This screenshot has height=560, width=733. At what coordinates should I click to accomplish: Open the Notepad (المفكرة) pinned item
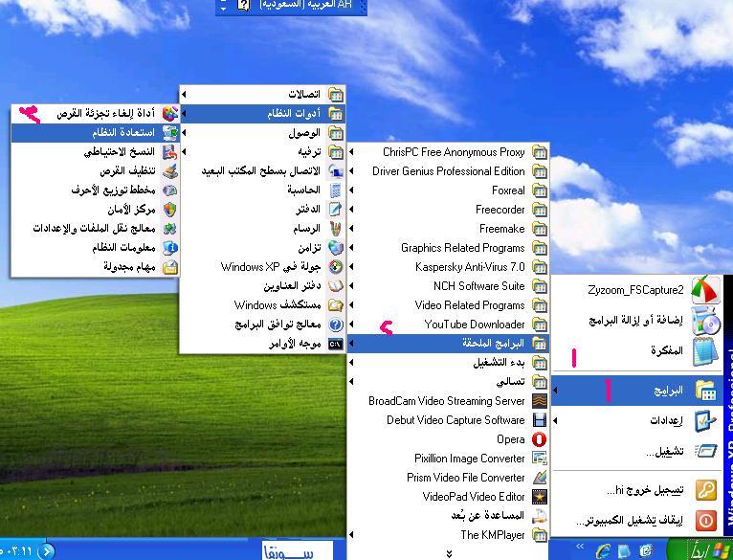(x=637, y=351)
